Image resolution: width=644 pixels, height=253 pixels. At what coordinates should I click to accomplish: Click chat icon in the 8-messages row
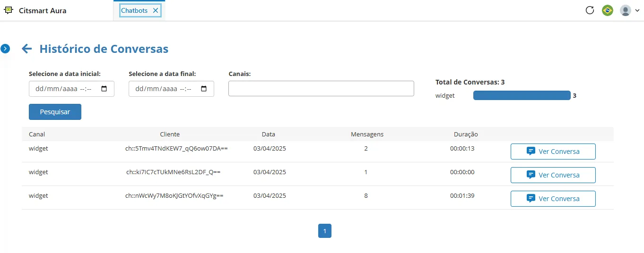click(x=531, y=199)
